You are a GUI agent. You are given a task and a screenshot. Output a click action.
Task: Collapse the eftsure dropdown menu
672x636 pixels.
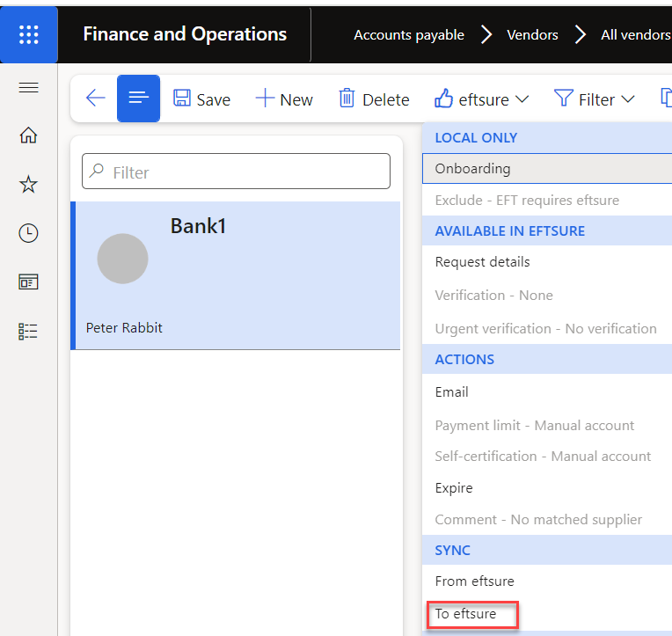(x=482, y=99)
